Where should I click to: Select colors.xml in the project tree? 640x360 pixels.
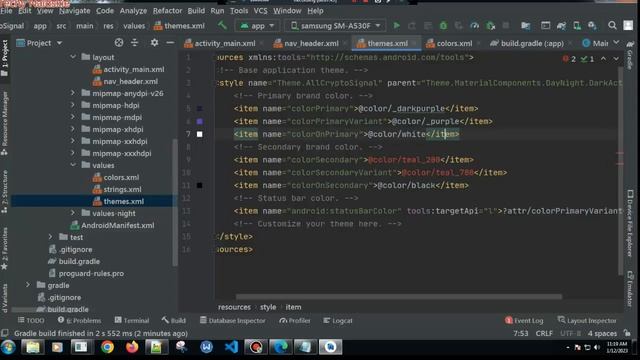coord(116,177)
